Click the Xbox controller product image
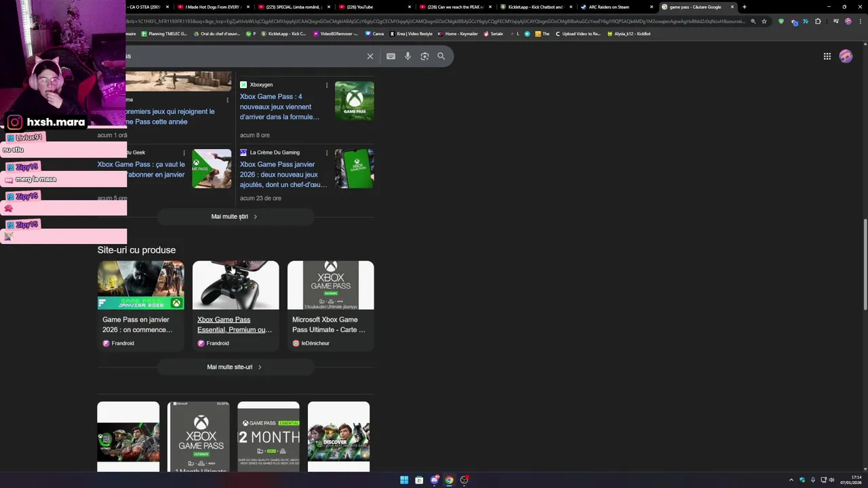Screen dimensions: 868x488 pyautogui.click(x=235, y=285)
